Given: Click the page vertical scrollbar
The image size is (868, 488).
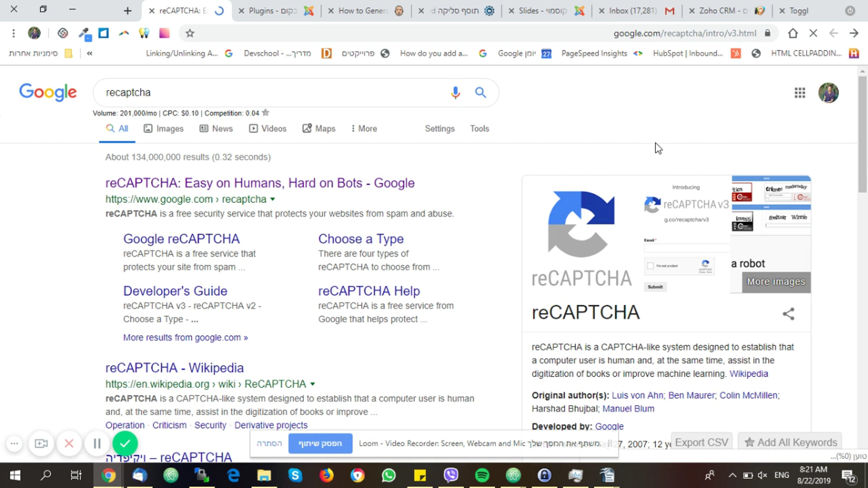Looking at the screenshot, I should point(863,134).
